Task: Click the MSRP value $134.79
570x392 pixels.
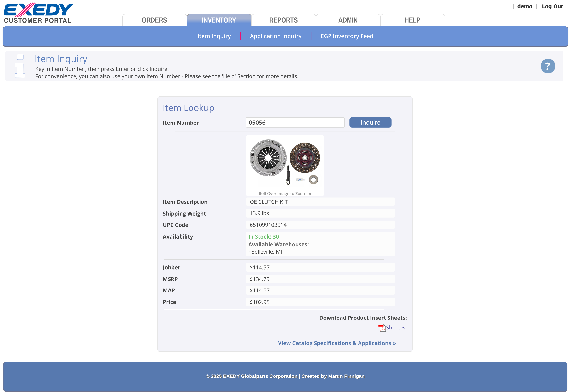Action: point(259,279)
